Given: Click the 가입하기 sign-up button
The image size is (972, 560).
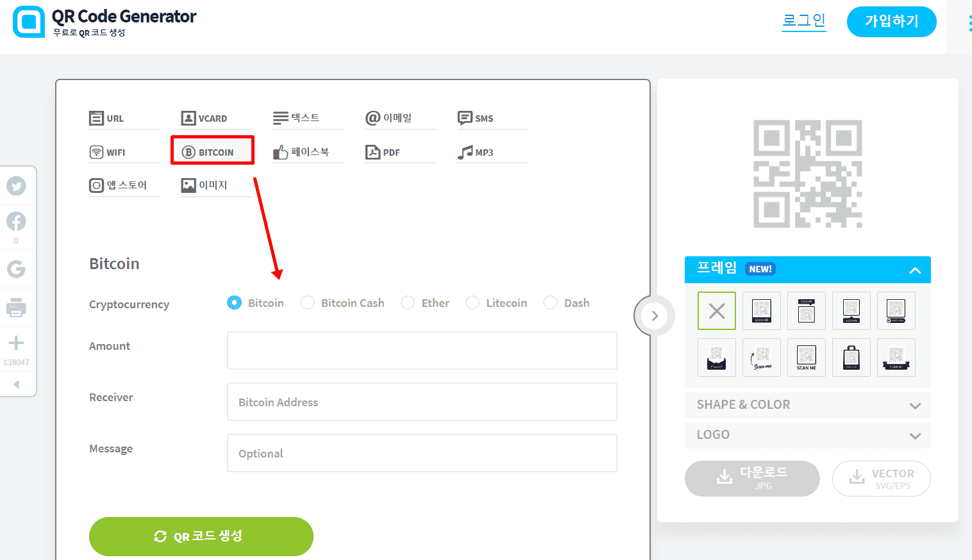Looking at the screenshot, I should point(892,22).
